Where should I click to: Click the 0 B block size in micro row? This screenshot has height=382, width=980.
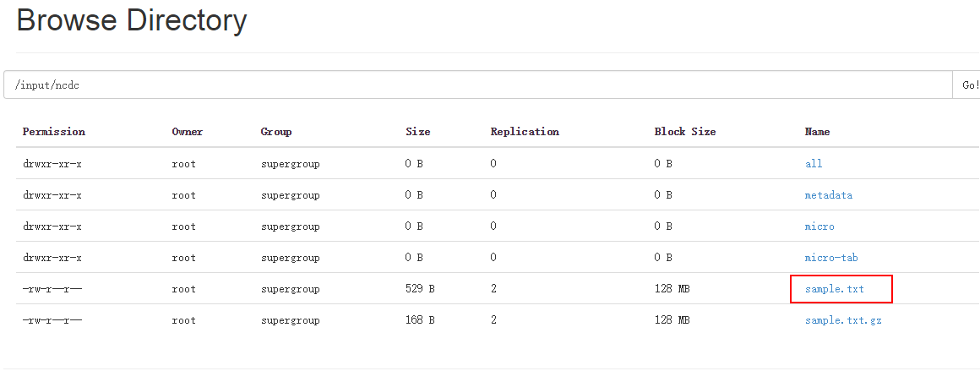(x=663, y=226)
